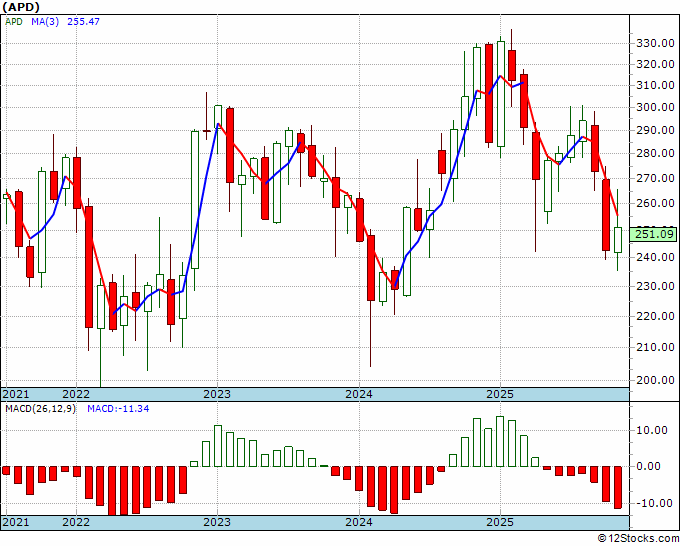Viewport: 680px width, 546px height.
Task: Click the MACD(26,12,9) indicator label
Action: (40, 409)
